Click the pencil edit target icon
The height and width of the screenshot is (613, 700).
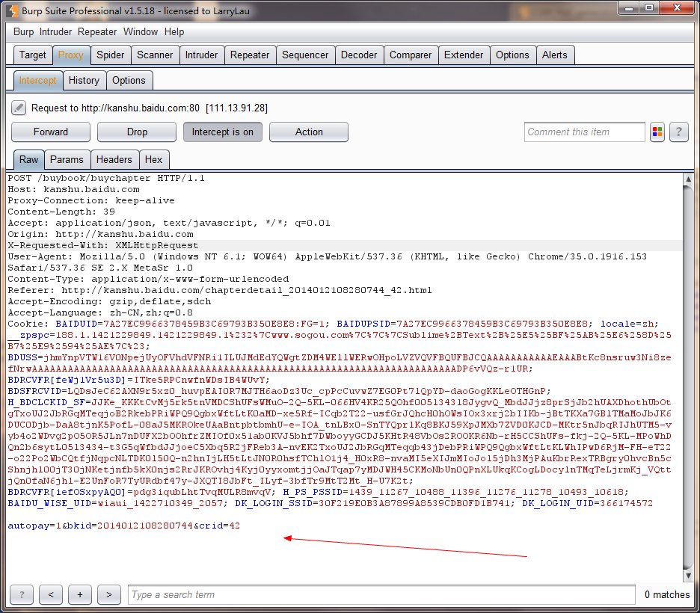pos(18,108)
